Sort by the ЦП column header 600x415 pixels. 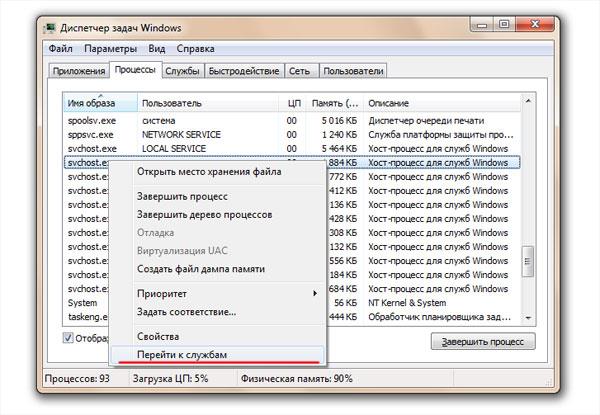coord(293,103)
